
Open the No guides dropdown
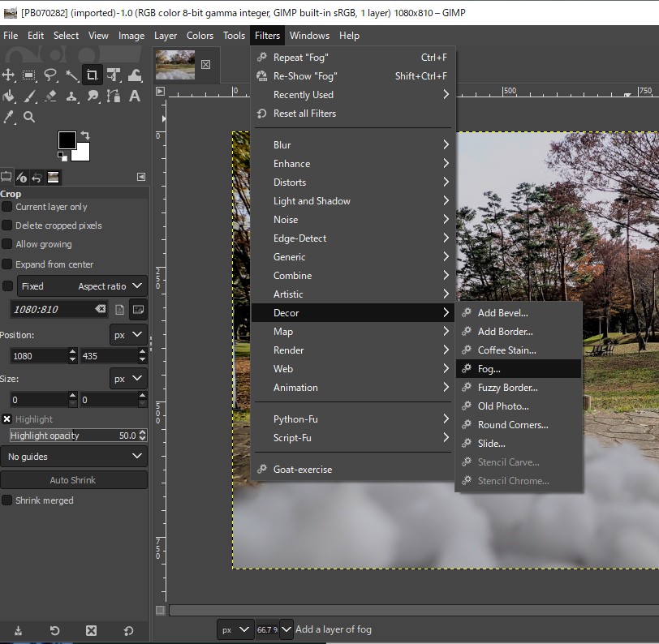(74, 457)
